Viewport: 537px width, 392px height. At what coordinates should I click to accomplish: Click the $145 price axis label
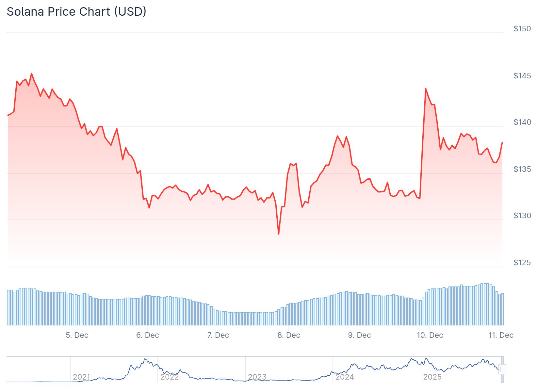pyautogui.click(x=522, y=76)
